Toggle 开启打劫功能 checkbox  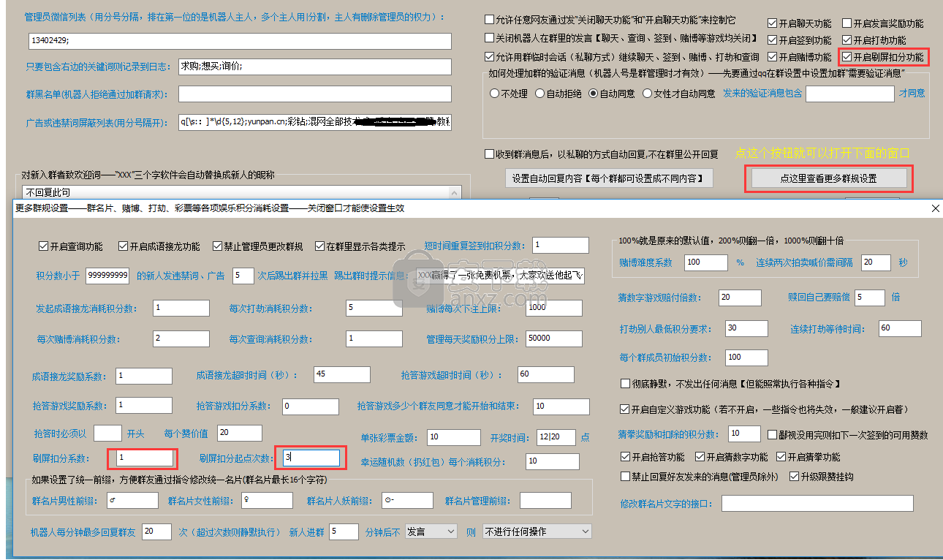tap(847, 40)
